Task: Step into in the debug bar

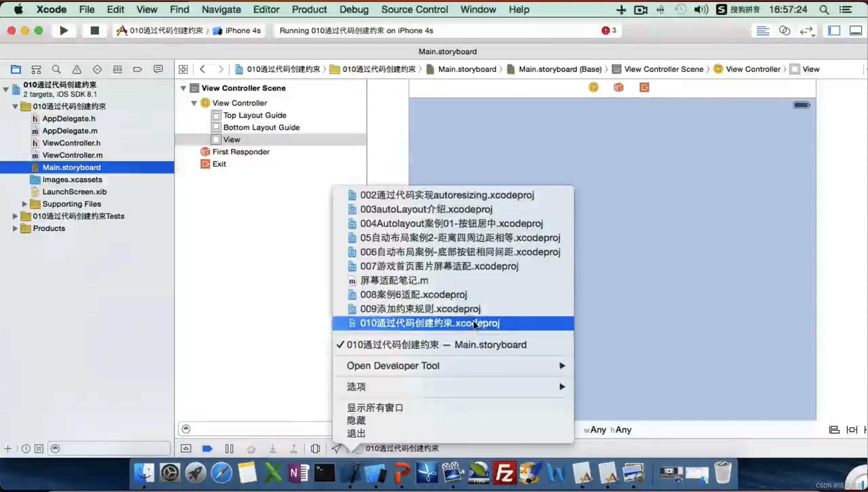Action: 272,449
